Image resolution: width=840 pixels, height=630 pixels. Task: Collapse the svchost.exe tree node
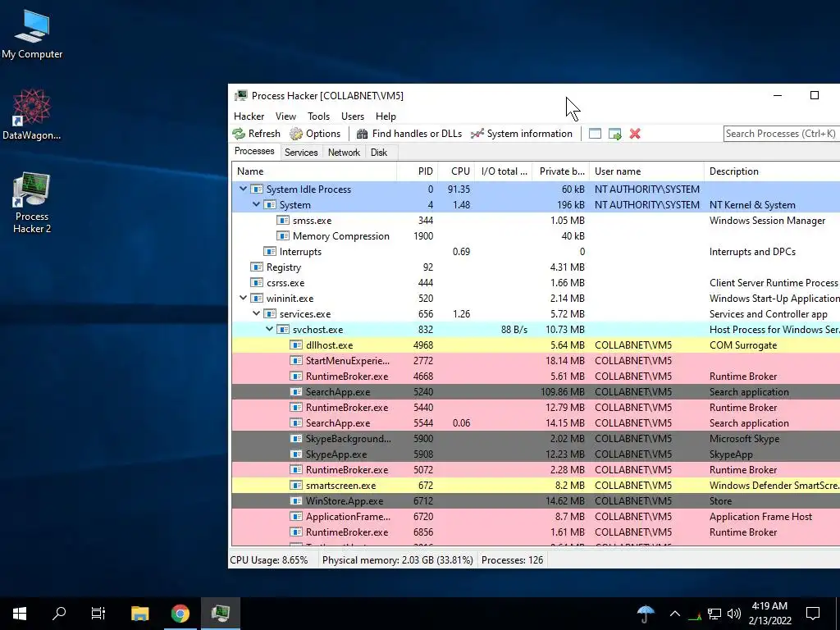click(269, 329)
